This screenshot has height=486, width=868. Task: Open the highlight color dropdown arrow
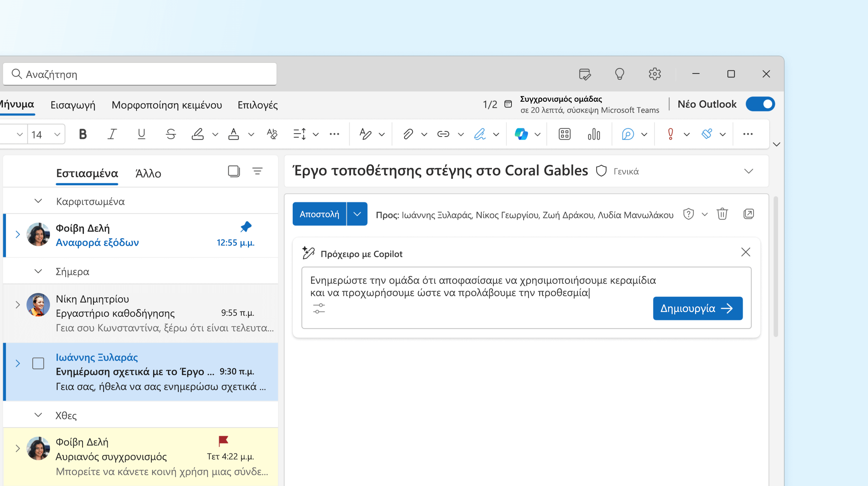point(215,134)
